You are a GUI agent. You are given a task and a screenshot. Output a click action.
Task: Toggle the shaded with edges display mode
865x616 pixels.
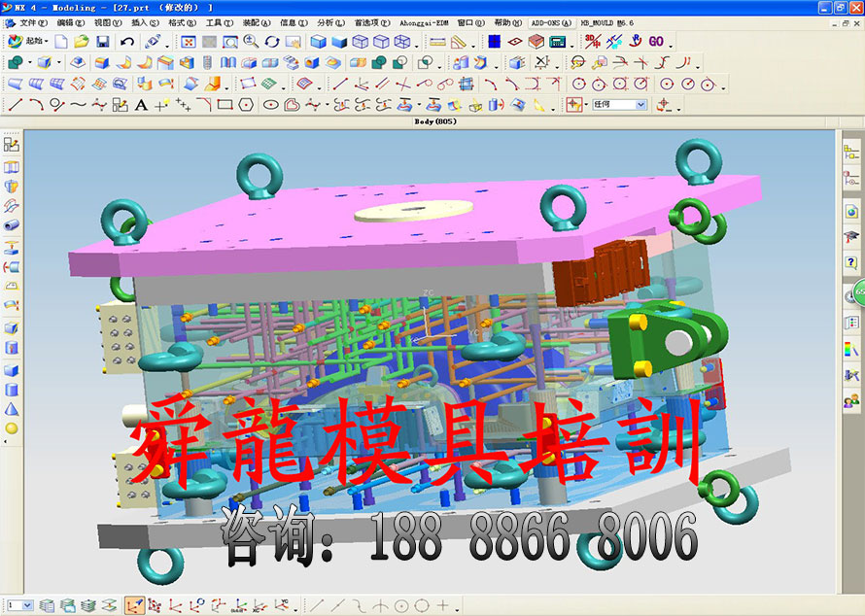click(x=318, y=42)
